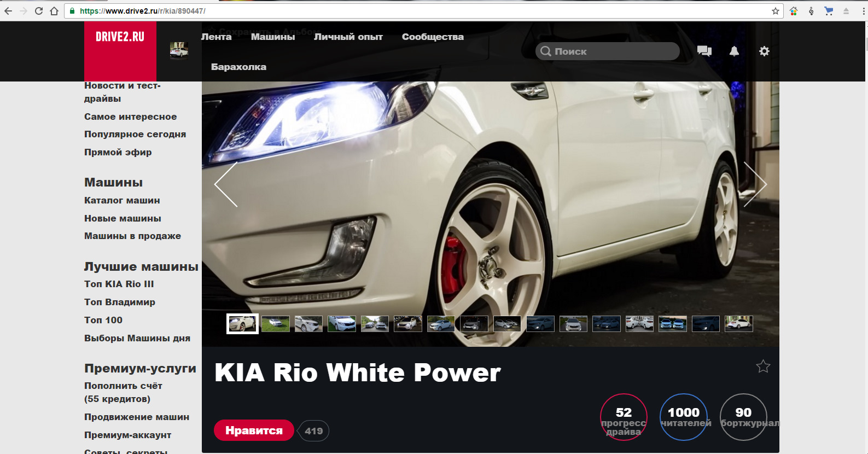Open Каталог машин link
Viewport: 868px width, 454px height.
(x=122, y=200)
